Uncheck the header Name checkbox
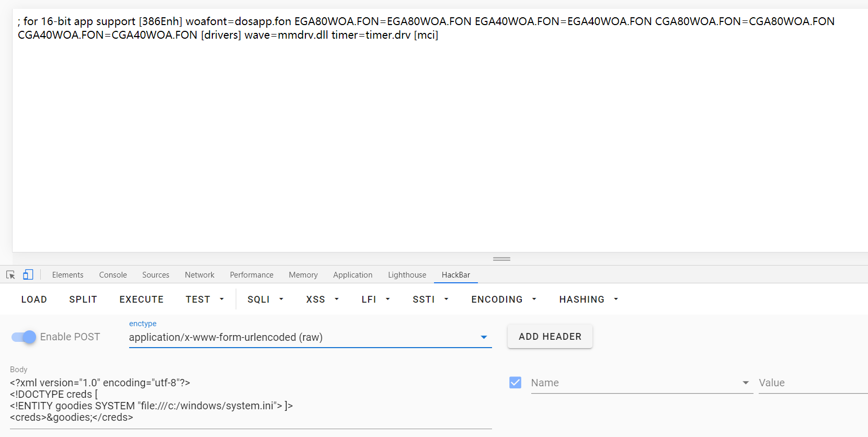The width and height of the screenshot is (868, 437). click(515, 383)
